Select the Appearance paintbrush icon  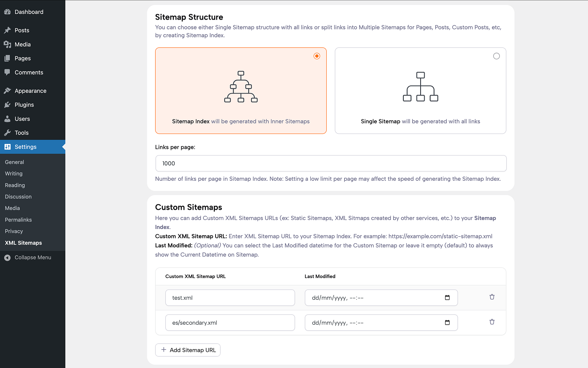coord(7,90)
